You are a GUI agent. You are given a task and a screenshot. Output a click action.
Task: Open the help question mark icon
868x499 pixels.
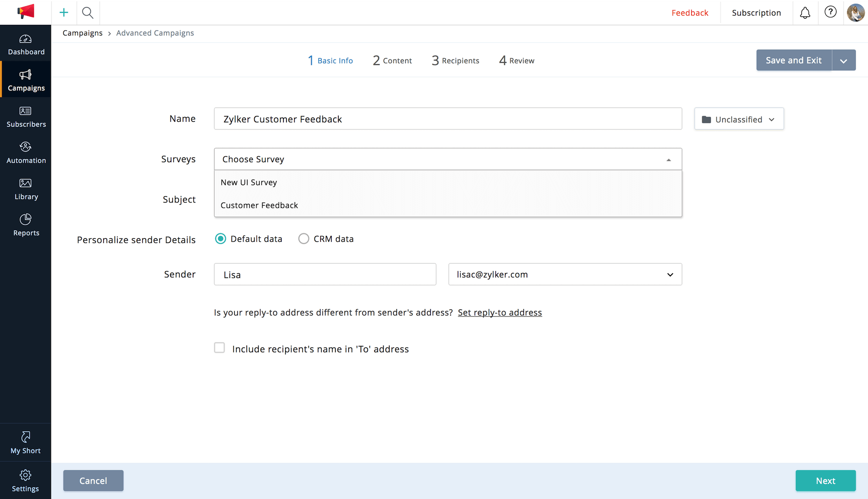[830, 12]
